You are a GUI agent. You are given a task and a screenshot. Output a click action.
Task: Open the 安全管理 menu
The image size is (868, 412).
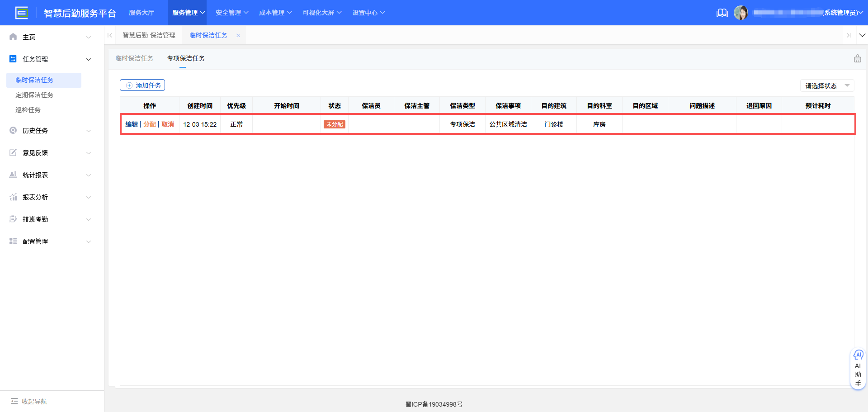pos(231,12)
